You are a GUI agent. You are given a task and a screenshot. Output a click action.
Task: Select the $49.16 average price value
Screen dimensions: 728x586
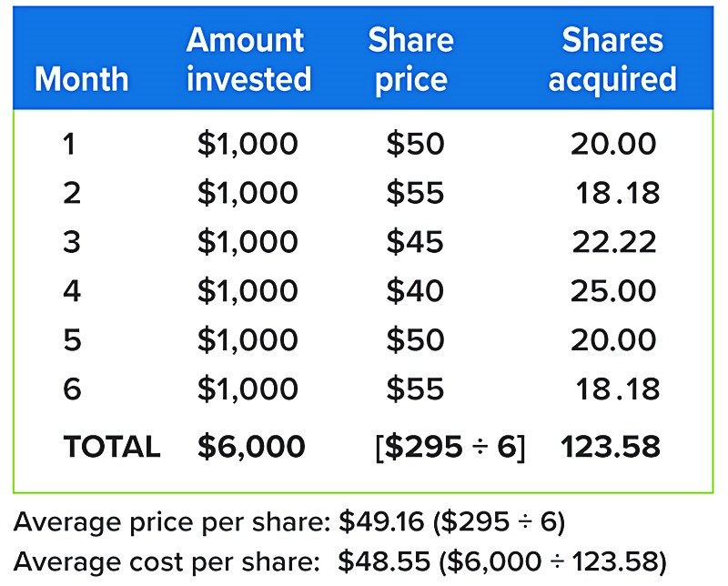381,521
